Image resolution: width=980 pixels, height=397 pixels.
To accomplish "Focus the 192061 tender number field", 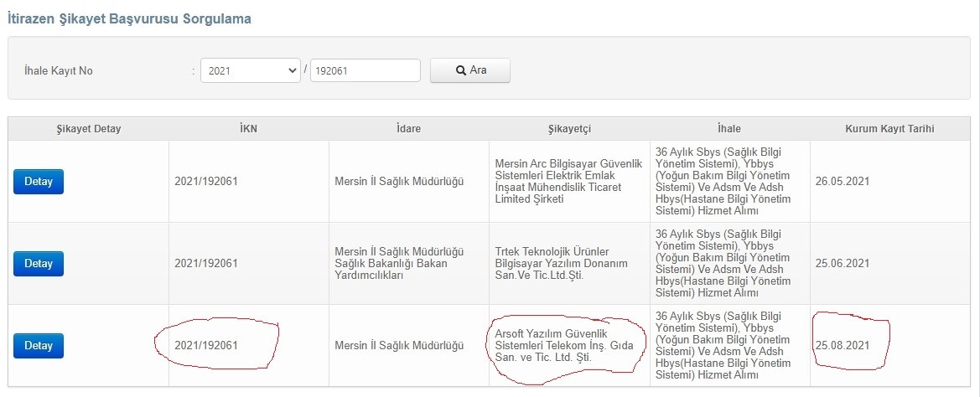I will pyautogui.click(x=365, y=70).
